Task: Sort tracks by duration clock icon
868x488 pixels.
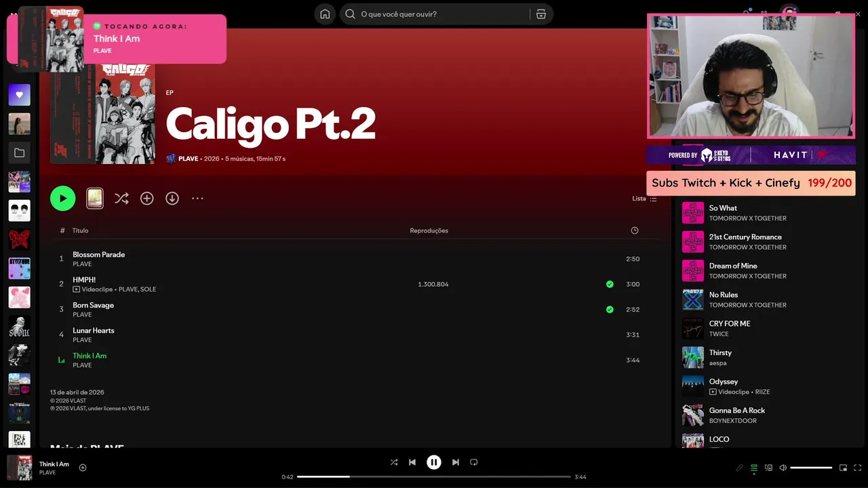Action: point(635,230)
